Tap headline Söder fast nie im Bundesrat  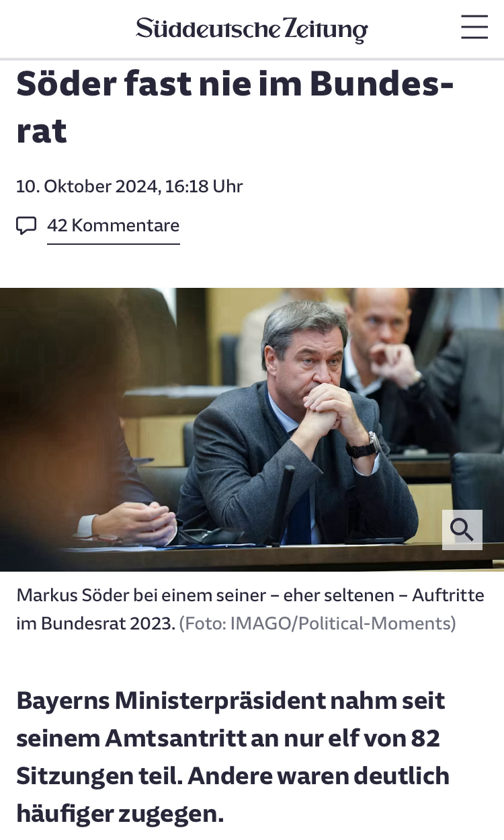(x=235, y=106)
